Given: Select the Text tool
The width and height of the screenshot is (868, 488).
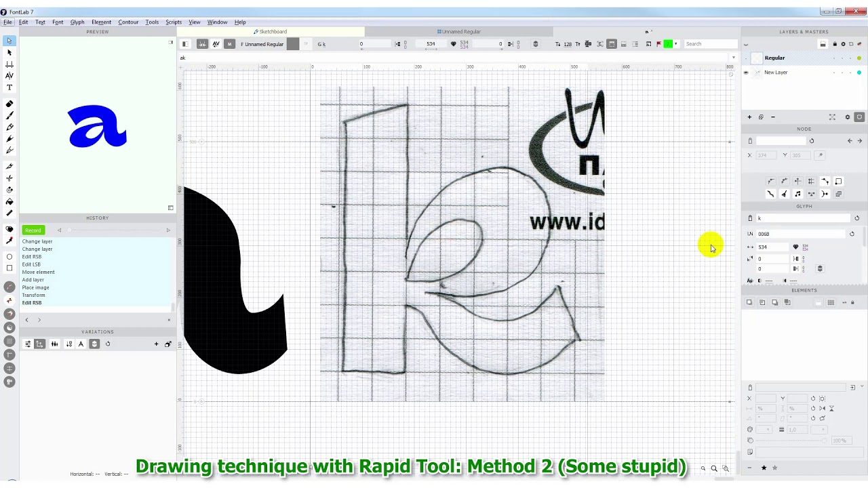Looking at the screenshot, I should 9,87.
